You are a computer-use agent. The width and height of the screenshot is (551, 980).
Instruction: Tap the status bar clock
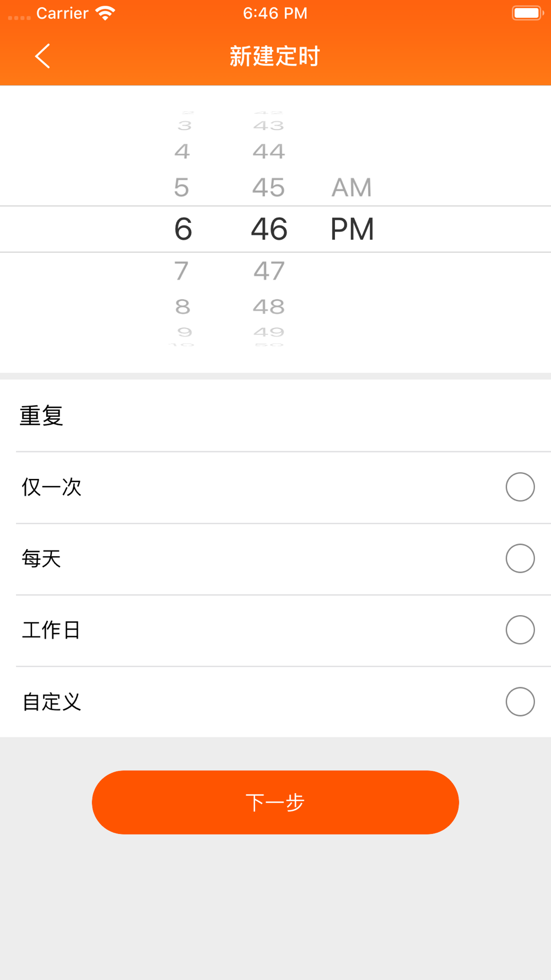[x=275, y=13]
